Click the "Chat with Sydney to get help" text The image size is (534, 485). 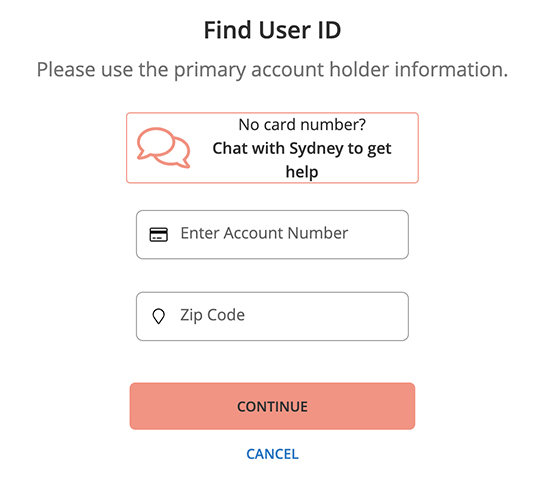click(x=302, y=160)
